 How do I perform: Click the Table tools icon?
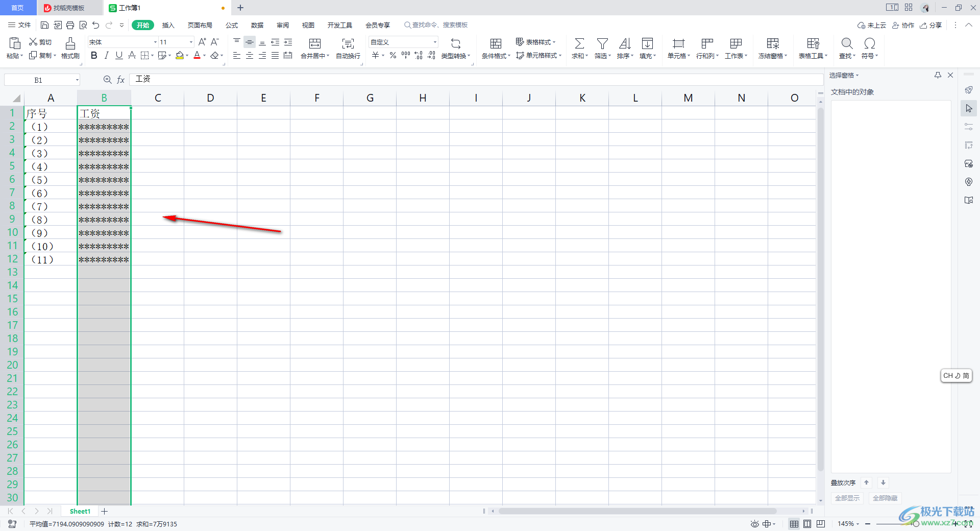(813, 43)
